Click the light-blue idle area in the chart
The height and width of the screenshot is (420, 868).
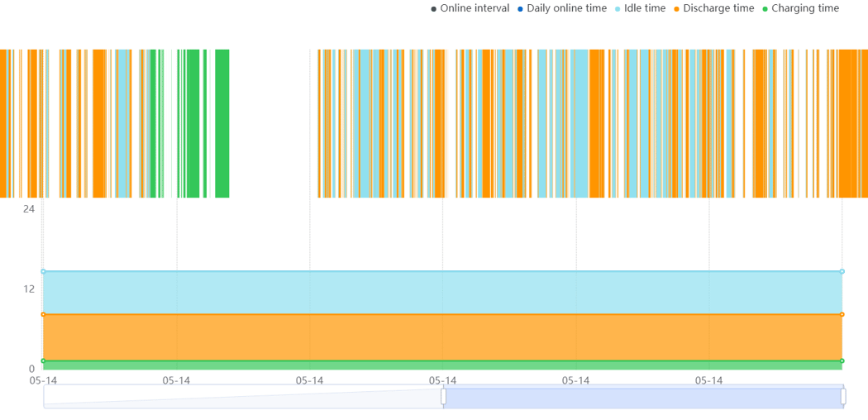pyautogui.click(x=442, y=293)
